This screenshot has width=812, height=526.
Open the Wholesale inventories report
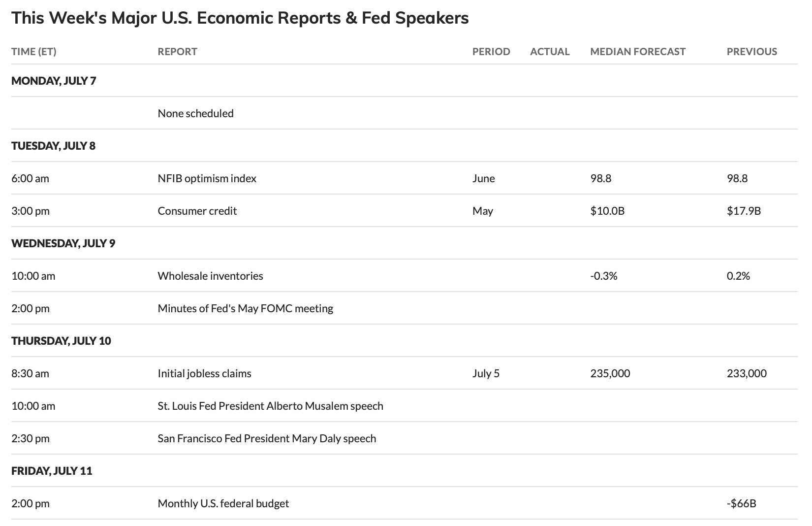(210, 276)
